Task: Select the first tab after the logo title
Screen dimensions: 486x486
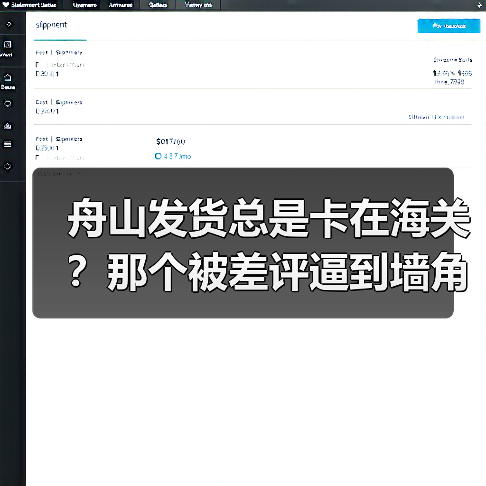Action: coord(85,5)
